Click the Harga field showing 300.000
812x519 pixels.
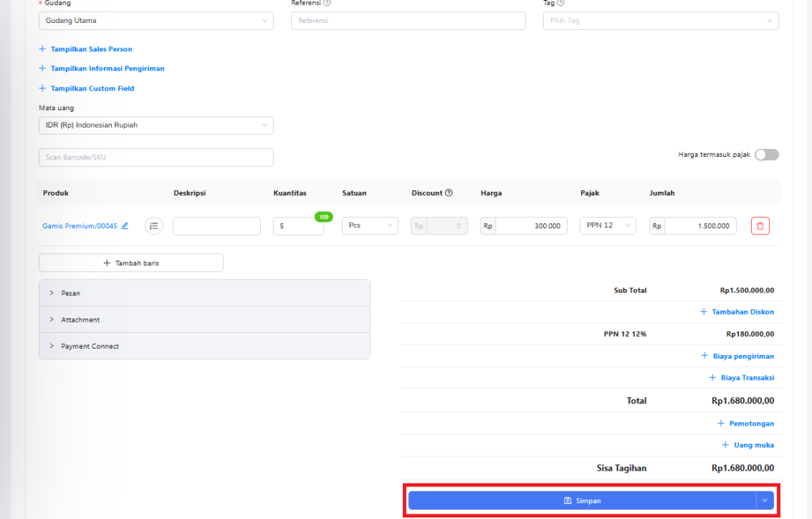(523, 226)
